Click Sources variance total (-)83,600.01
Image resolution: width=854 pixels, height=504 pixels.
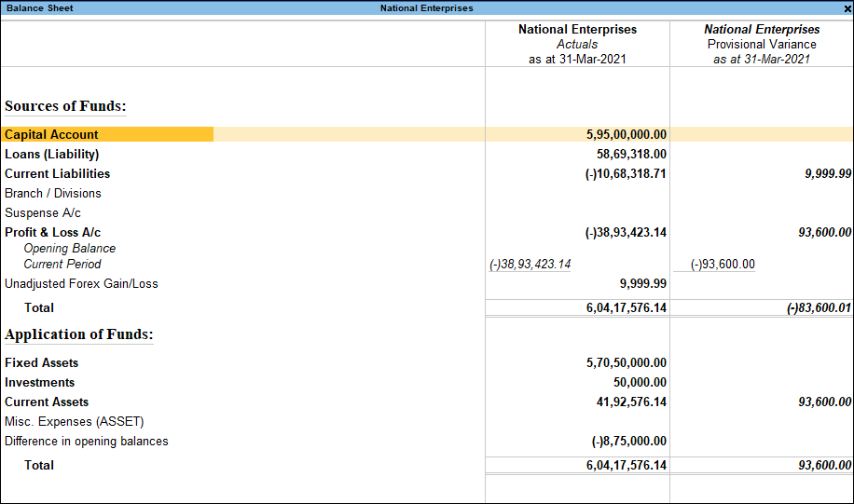click(x=819, y=307)
